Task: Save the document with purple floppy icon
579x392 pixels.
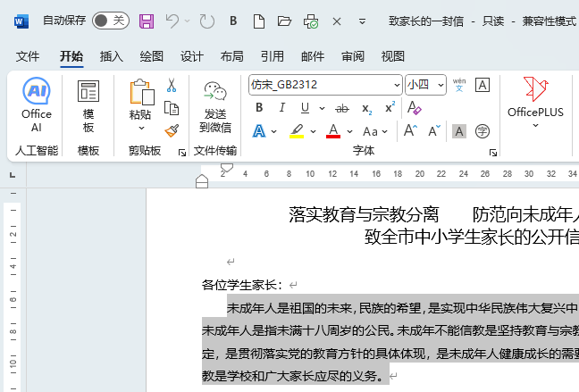Action: (147, 21)
